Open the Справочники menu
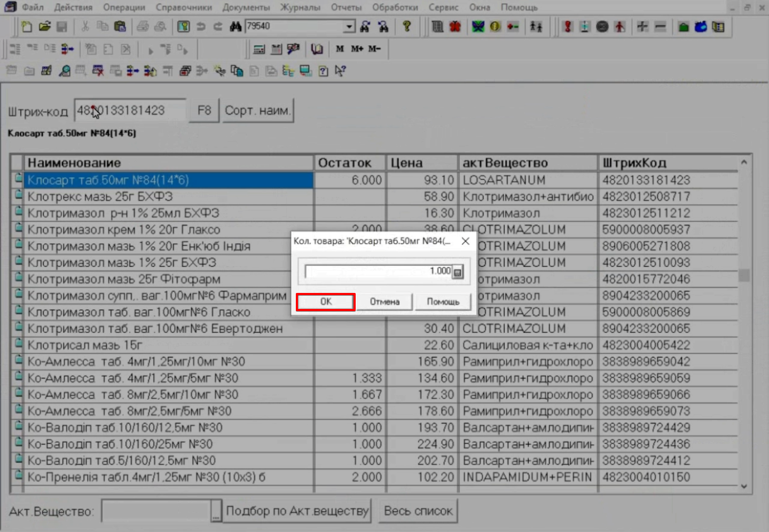This screenshot has width=769, height=532. 183,7
